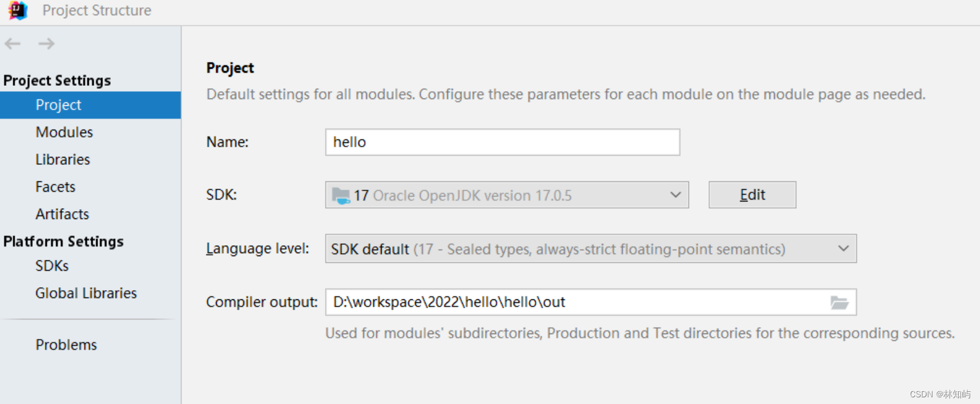Viewport: 980px width, 404px height.
Task: Select the Modules settings entry
Action: pos(64,132)
